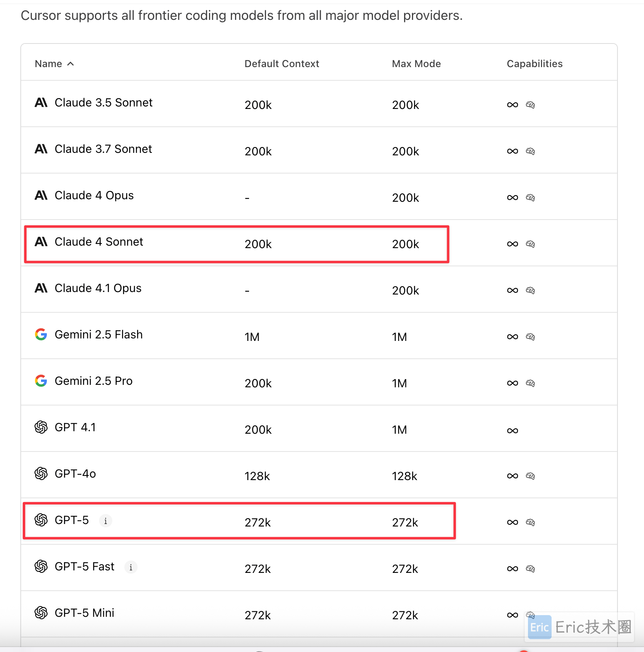Open the info icon next to GPT-5
644x652 pixels.
pos(106,521)
